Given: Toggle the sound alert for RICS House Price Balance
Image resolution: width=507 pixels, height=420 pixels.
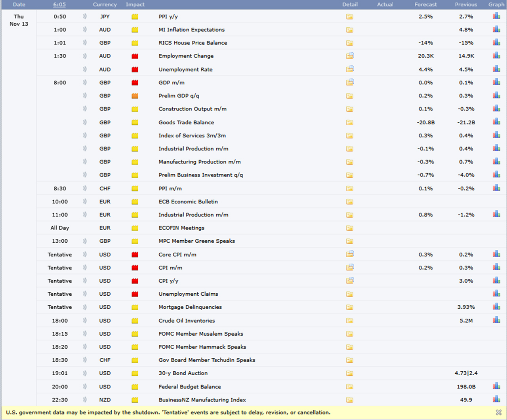Looking at the screenshot, I should [x=84, y=42].
